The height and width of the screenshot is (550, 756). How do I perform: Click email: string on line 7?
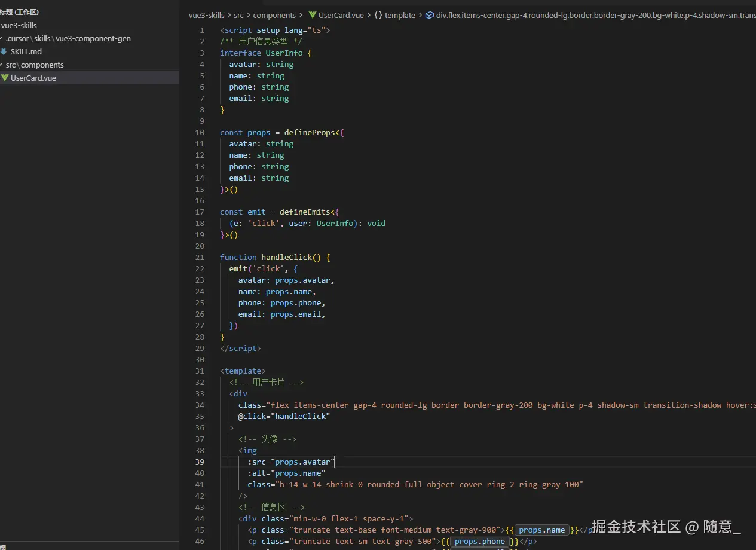click(259, 98)
